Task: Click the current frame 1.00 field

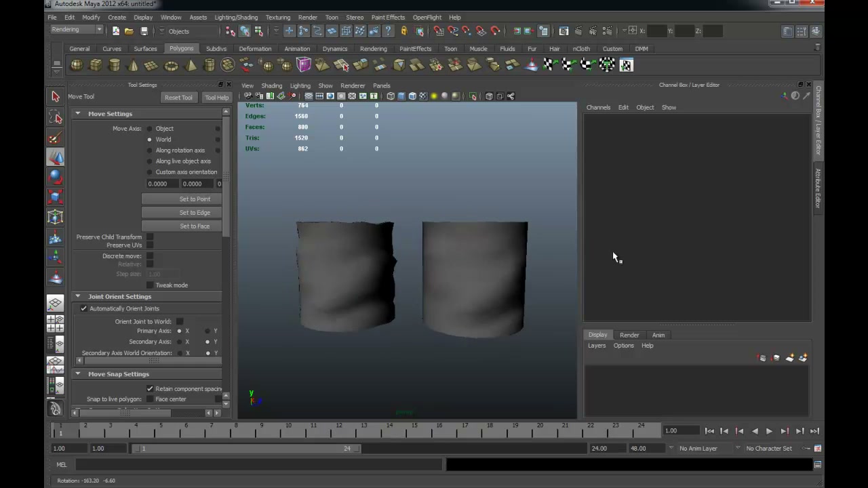Action: pos(680,430)
